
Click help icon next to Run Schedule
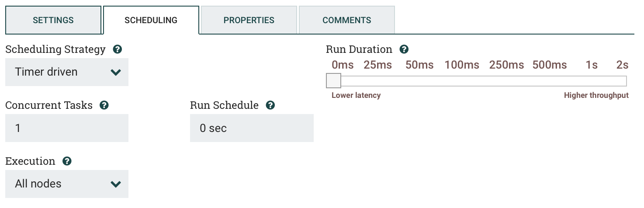click(270, 105)
